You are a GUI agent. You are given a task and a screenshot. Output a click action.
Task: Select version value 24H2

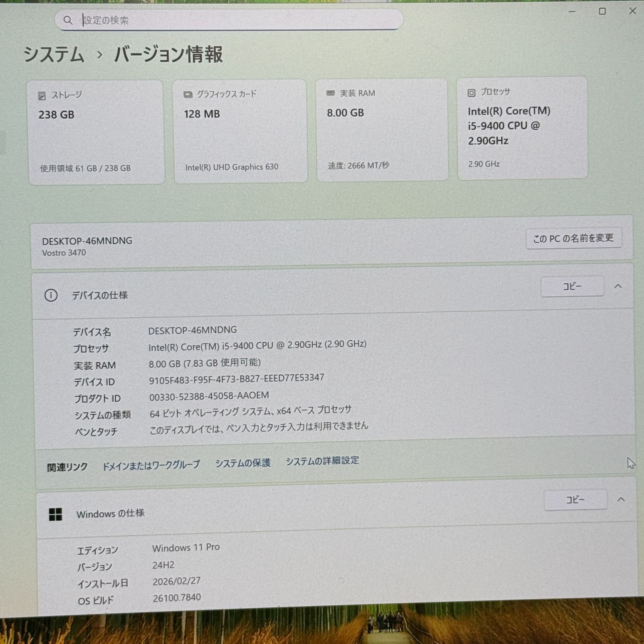coord(163,565)
